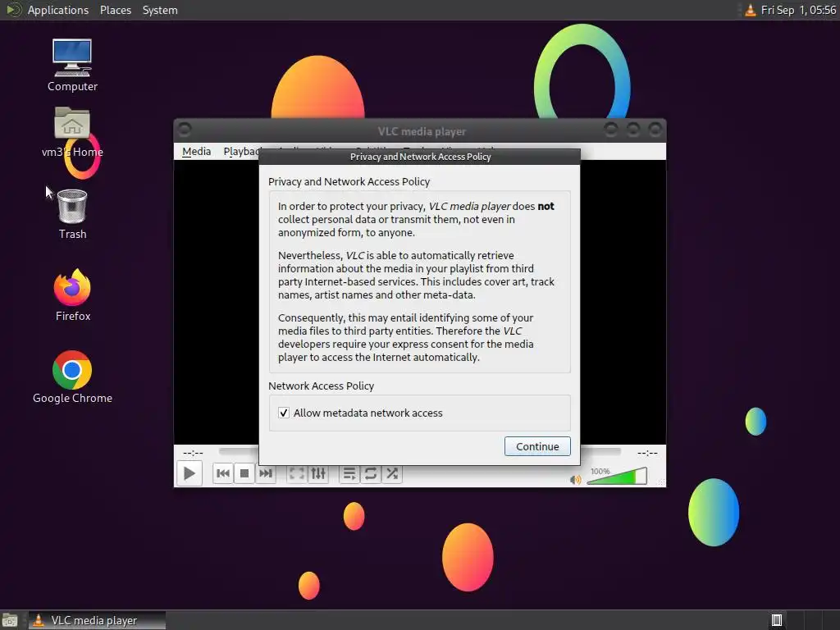Viewport: 840px width, 630px height.
Task: Mute audio using the speaker icon
Action: tap(575, 479)
